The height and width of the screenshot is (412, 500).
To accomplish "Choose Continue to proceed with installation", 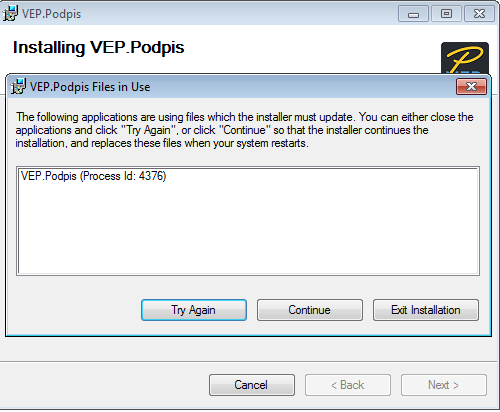I will point(310,310).
